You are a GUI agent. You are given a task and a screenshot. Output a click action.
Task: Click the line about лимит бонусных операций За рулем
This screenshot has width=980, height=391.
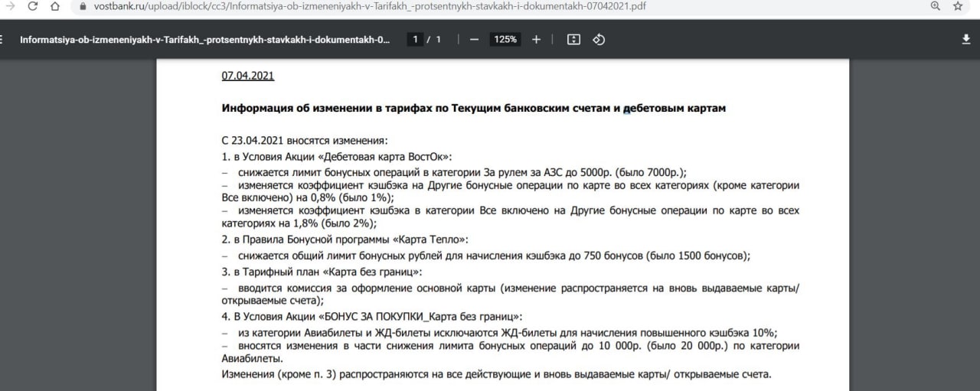pos(454,172)
